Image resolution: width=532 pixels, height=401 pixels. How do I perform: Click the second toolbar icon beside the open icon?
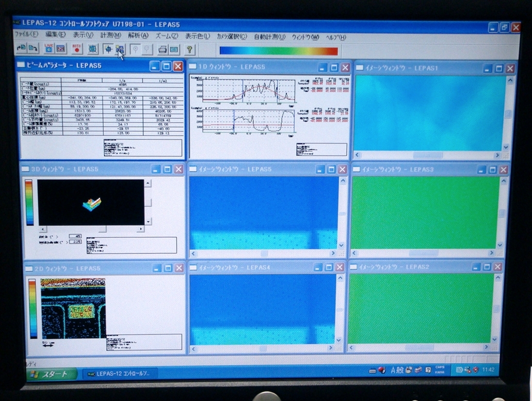pos(32,48)
